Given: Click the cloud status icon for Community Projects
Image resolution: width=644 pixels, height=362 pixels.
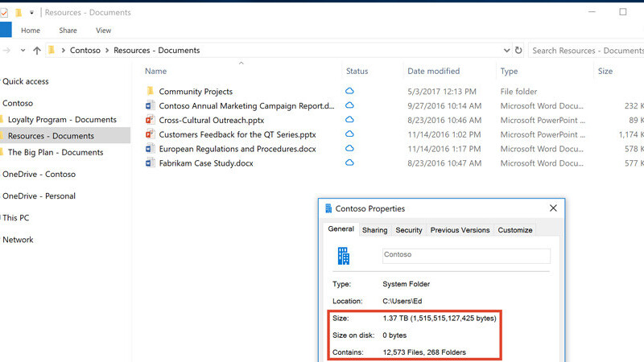Looking at the screenshot, I should tap(350, 92).
